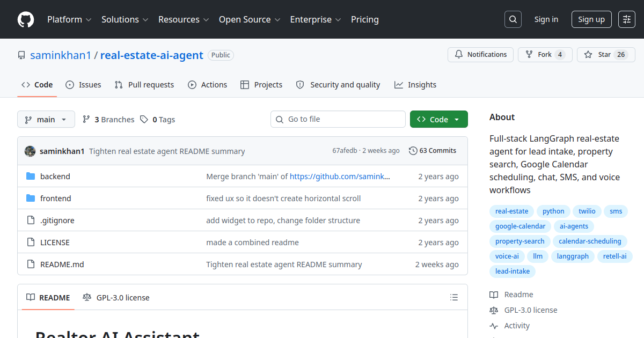
Task: Click the bell Notifications button
Action: 480,55
